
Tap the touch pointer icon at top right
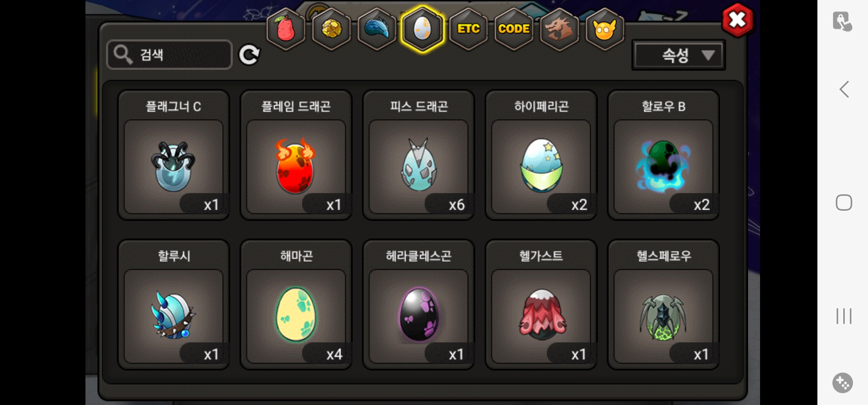click(842, 21)
